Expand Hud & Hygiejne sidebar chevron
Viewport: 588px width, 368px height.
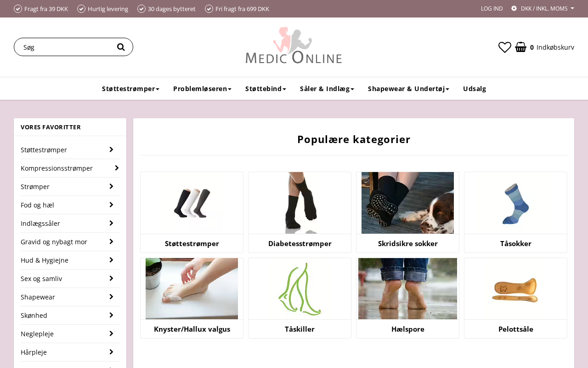(111, 260)
